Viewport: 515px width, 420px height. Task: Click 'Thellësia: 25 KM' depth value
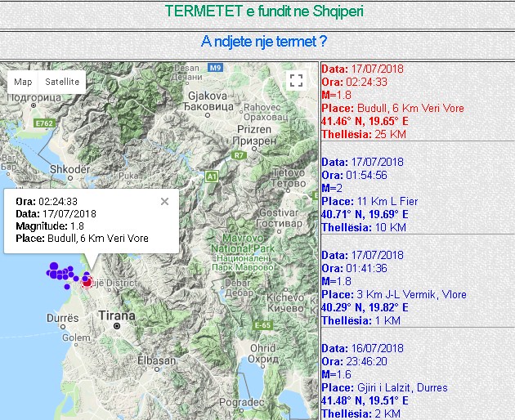point(364,134)
